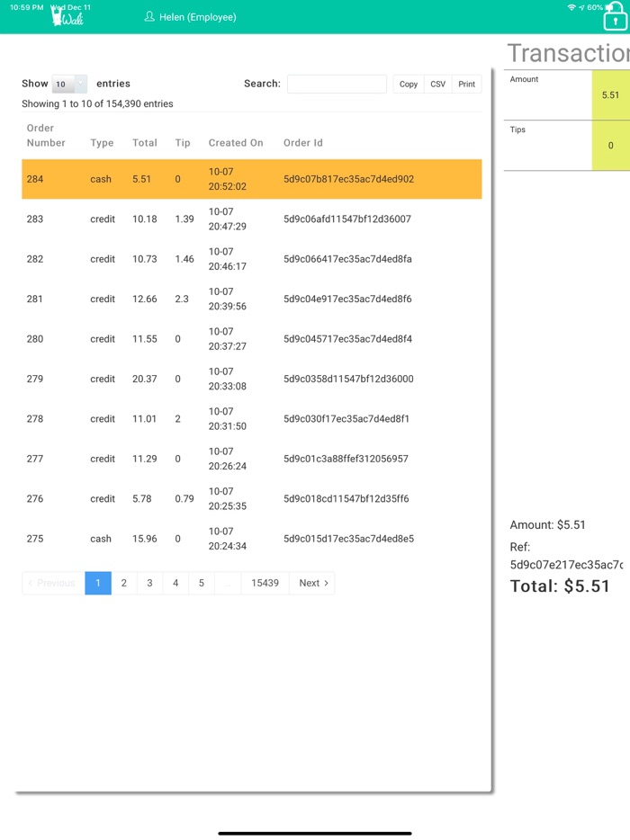The width and height of the screenshot is (630, 840).
Task: Click total 20.37 in order 279
Action: tap(145, 379)
